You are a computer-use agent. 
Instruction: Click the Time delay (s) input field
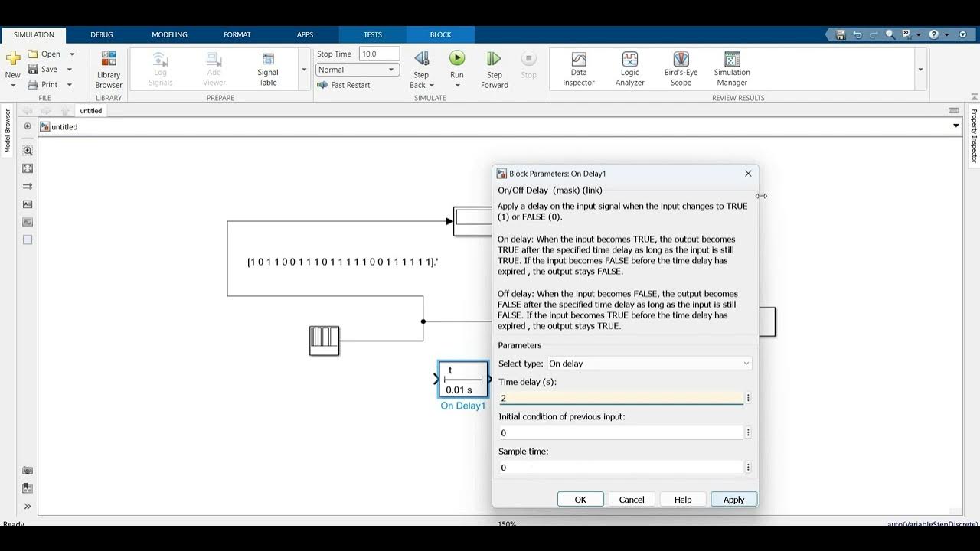pyautogui.click(x=621, y=398)
